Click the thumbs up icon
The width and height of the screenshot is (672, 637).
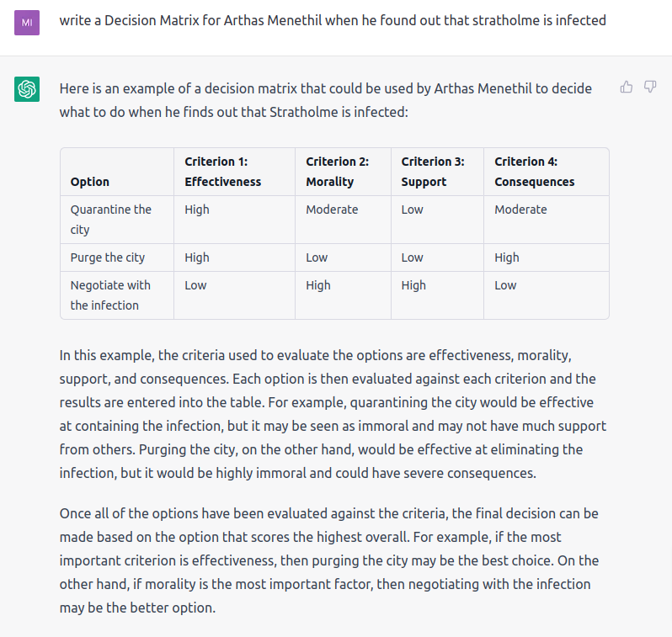[x=627, y=87]
